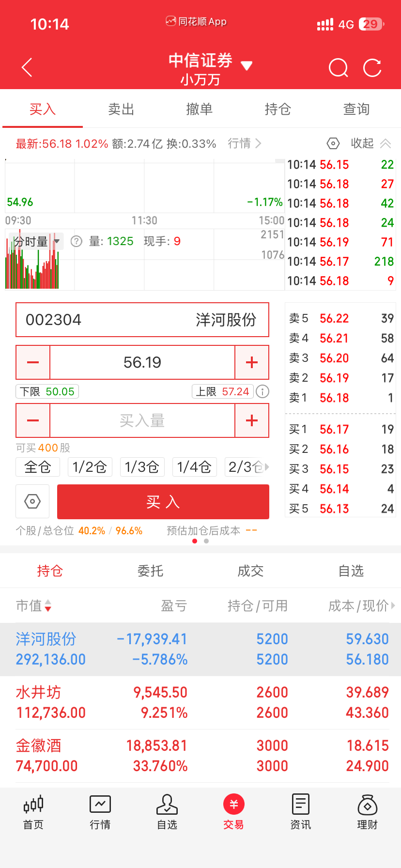Image resolution: width=401 pixels, height=868 pixels.
Task: Focus the 买入量 quantity field
Action: coord(142,420)
